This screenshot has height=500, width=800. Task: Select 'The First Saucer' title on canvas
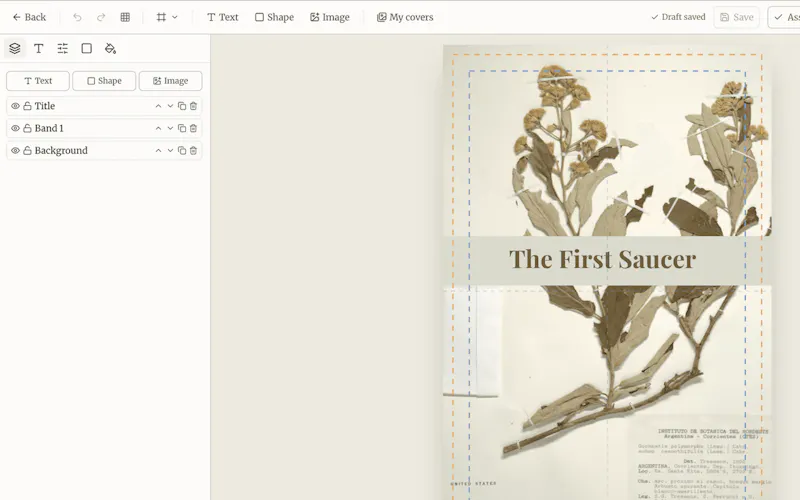coord(603,259)
